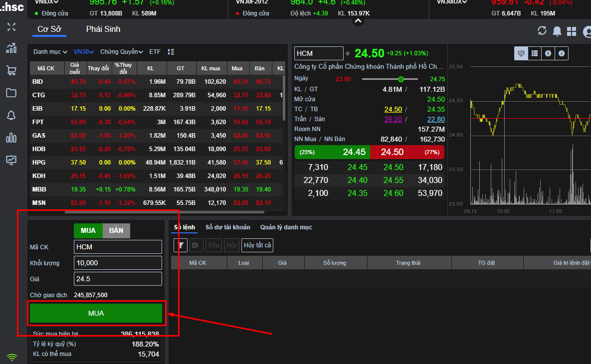Open notifications bell in the top right
Screen dimensions: 591x364
pyautogui.click(x=557, y=31)
